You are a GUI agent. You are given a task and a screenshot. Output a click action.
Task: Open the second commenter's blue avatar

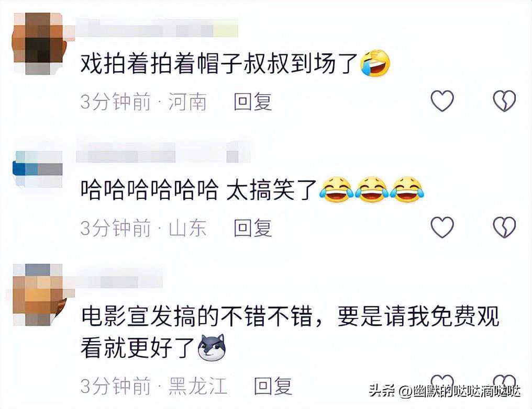[x=38, y=169]
